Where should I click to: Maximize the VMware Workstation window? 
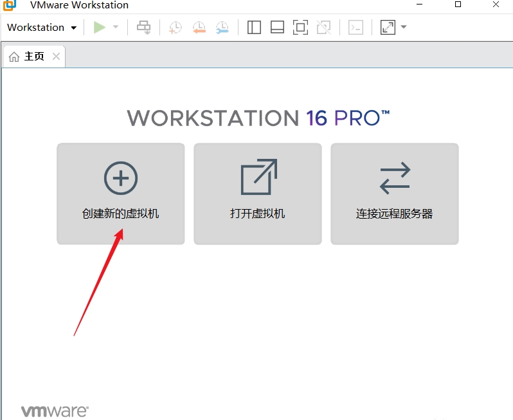point(458,5)
